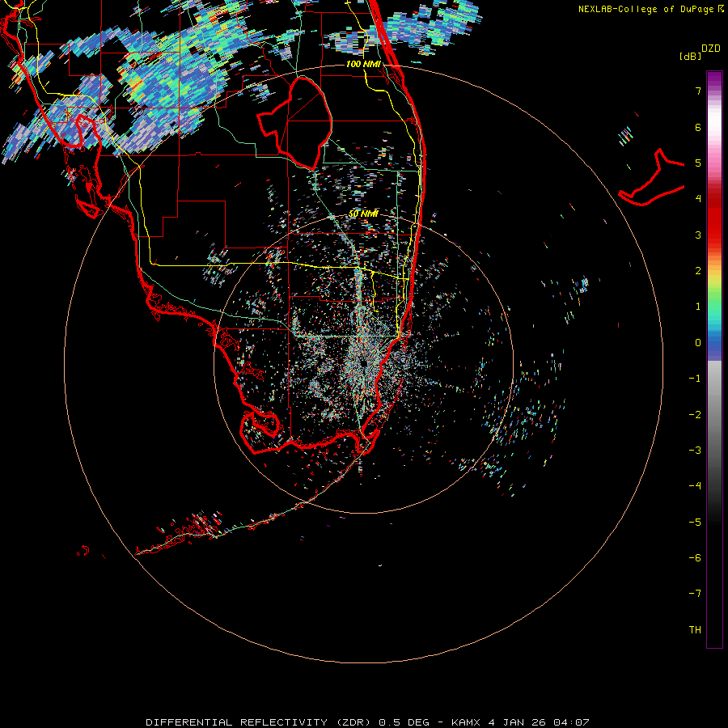The height and width of the screenshot is (728, 728).
Task: Click the 50 NMI range ring label
Action: click(x=363, y=214)
